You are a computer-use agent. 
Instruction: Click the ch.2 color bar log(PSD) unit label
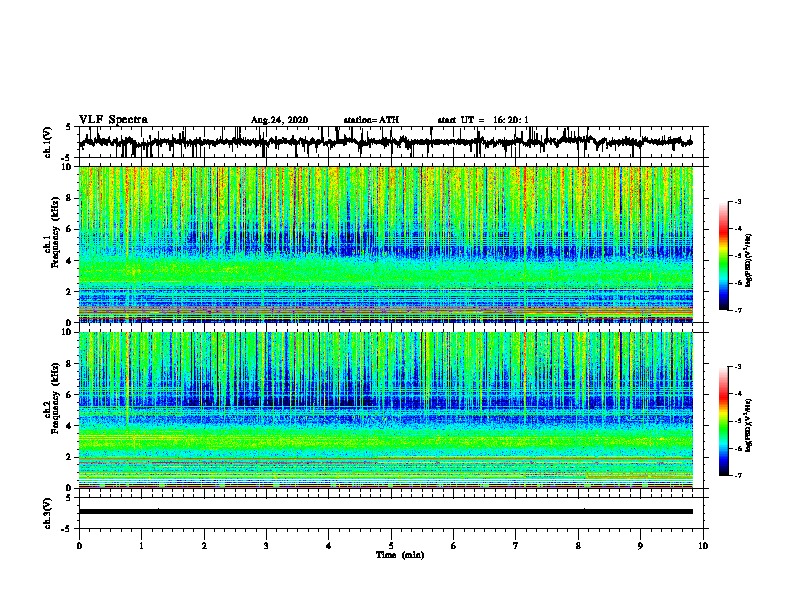pyautogui.click(x=749, y=425)
